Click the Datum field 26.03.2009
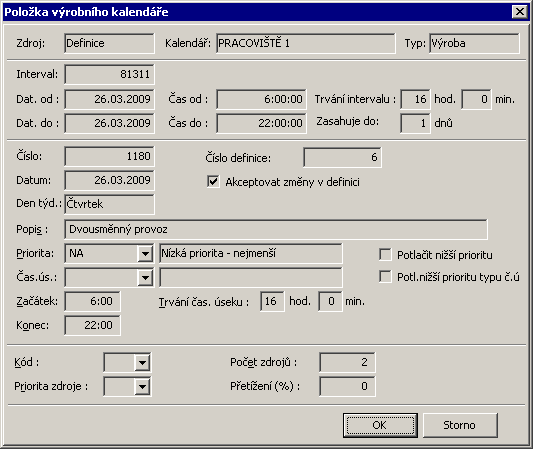 tap(109, 180)
